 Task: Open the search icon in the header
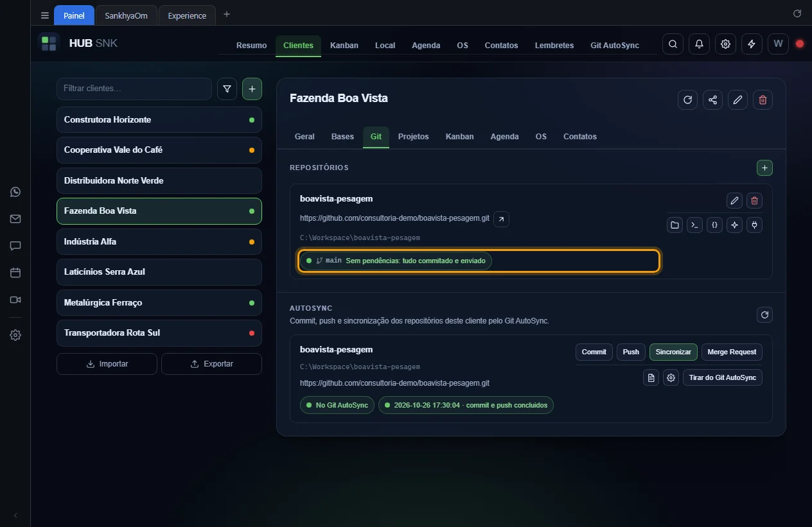(x=673, y=44)
